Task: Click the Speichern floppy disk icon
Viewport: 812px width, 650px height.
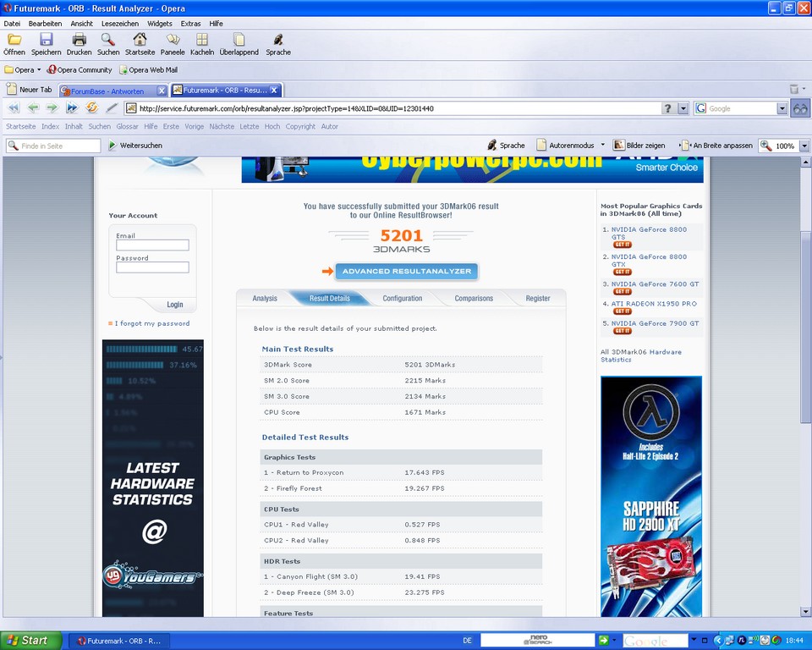Action: pyautogui.click(x=46, y=40)
